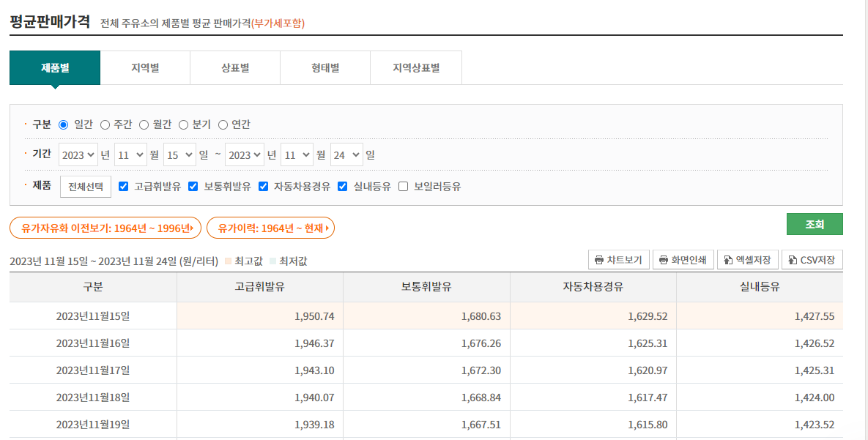Click the value 1,629.52 cell
Screen dimensions: 868x440
[x=593, y=316]
